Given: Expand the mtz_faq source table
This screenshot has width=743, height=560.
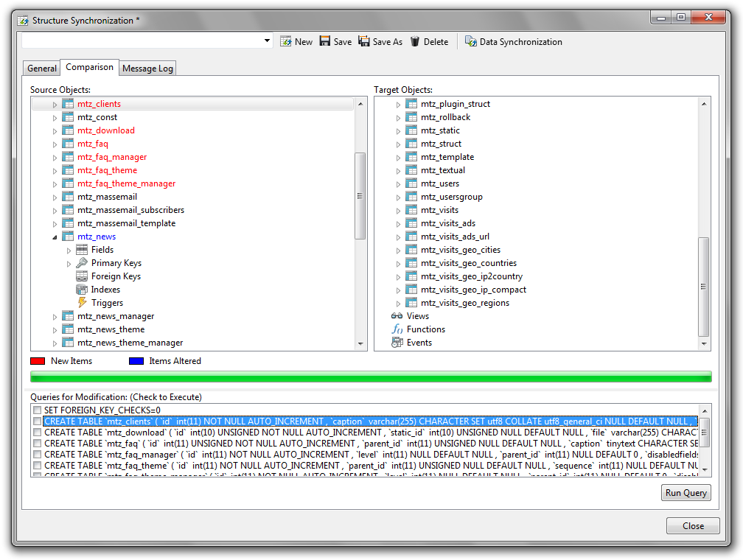Looking at the screenshot, I should click(x=55, y=144).
